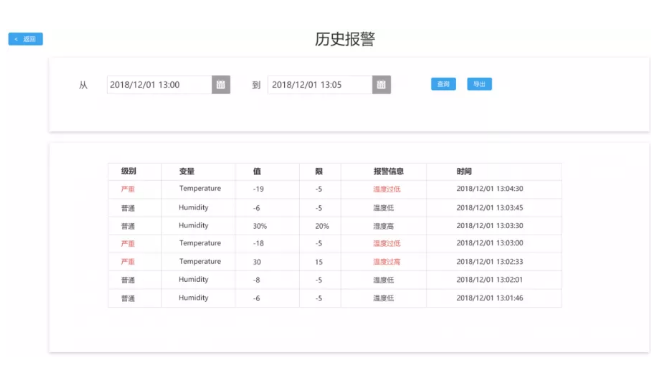
Task: Click the 历史报警 page title
Action: click(x=345, y=39)
